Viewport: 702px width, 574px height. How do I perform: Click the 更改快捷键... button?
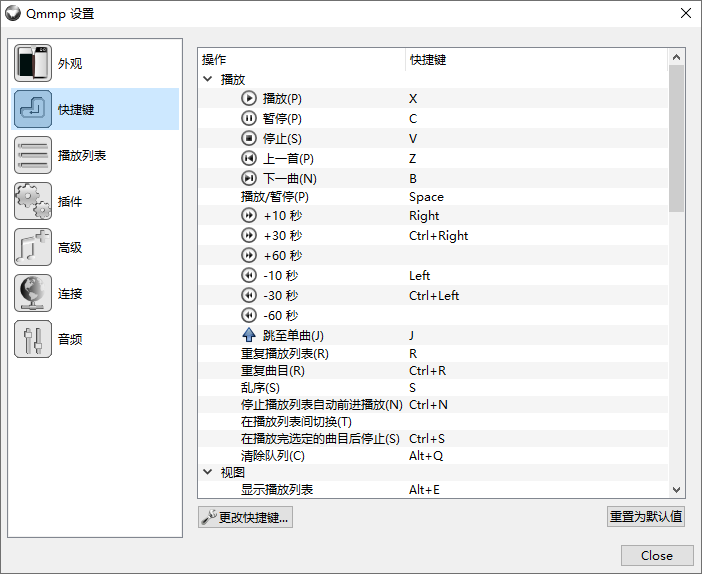[x=245, y=517]
